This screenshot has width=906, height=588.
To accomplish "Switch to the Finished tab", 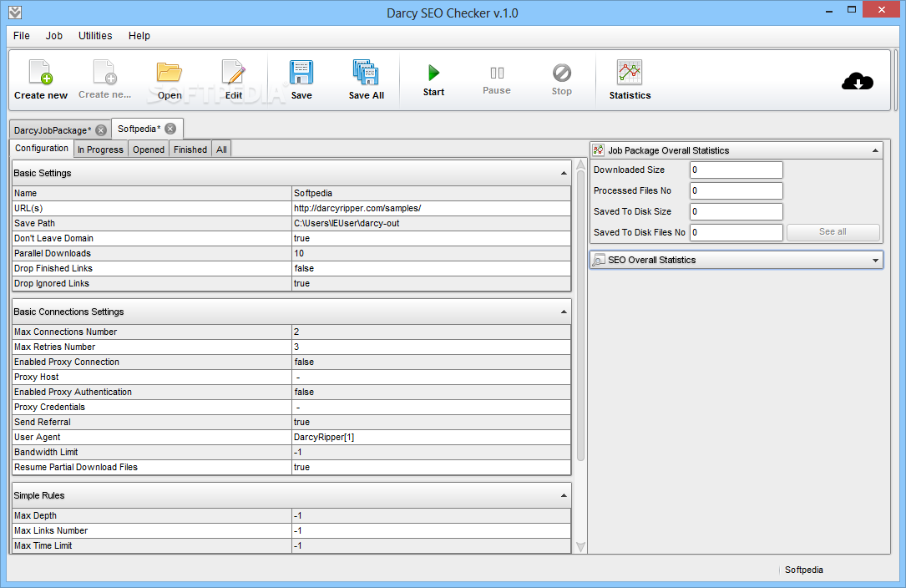I will click(190, 150).
